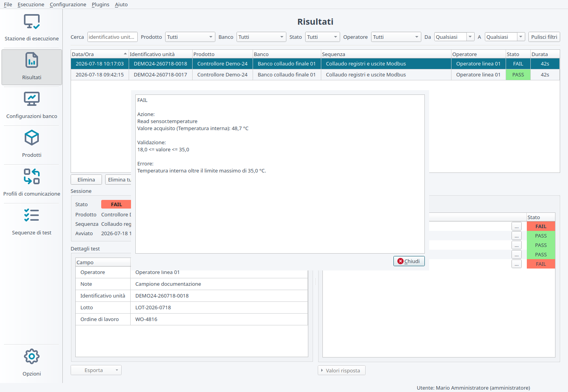
Task: Expand the Stato filter dropdown
Action: point(322,37)
